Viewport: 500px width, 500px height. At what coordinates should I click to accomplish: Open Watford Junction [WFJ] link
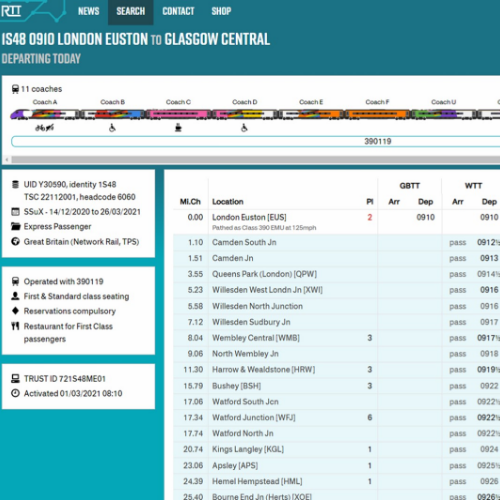tap(254, 417)
